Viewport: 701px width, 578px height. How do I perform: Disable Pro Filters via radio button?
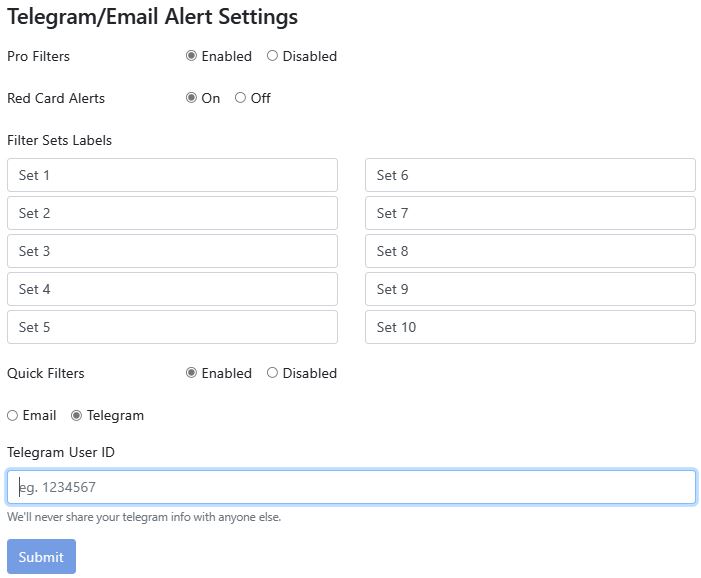272,57
